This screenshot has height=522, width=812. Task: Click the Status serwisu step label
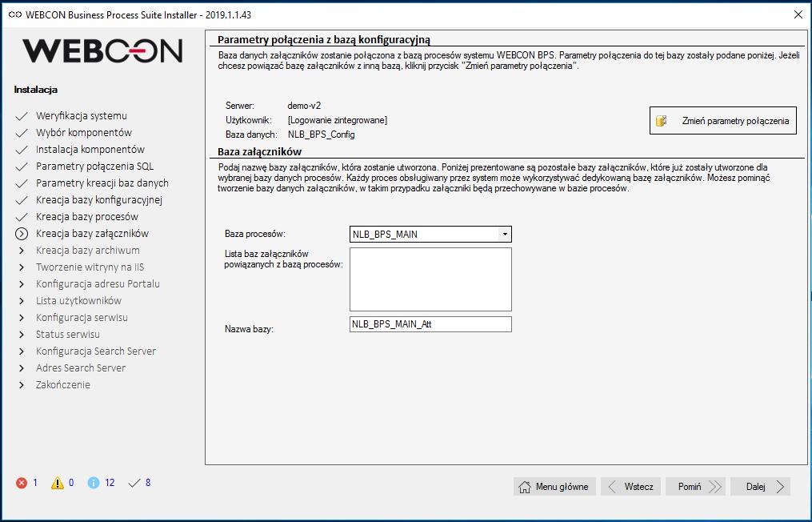[x=68, y=335]
